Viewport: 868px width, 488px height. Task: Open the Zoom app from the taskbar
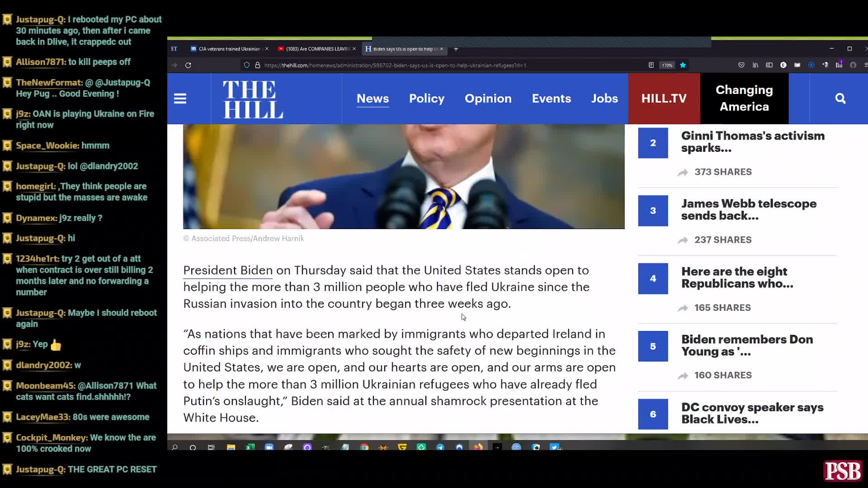(x=269, y=447)
